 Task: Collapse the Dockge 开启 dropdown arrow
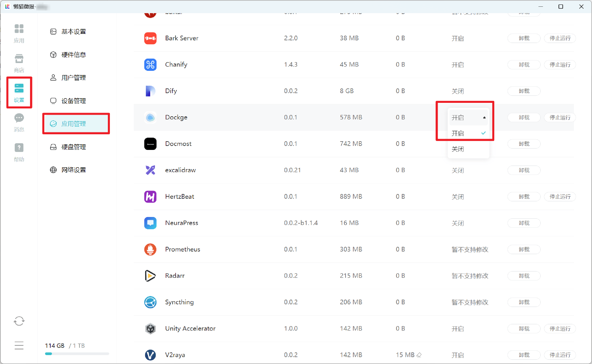point(484,117)
